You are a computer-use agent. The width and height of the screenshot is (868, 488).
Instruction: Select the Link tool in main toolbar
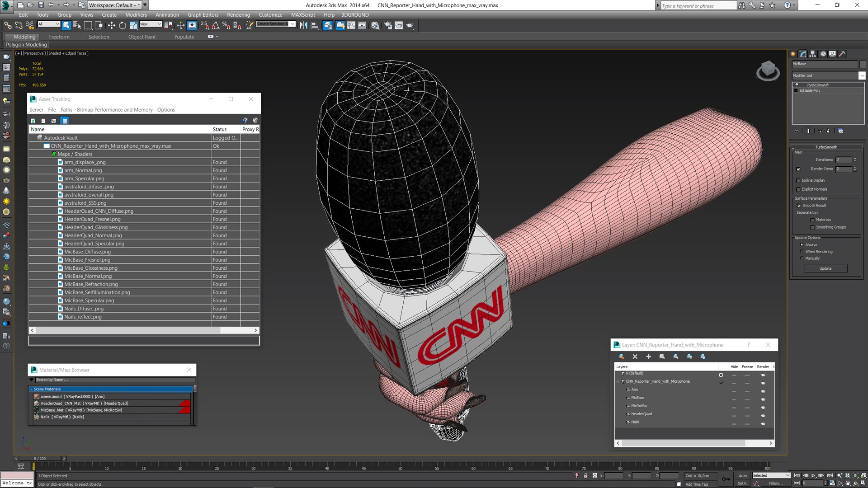click(x=8, y=25)
